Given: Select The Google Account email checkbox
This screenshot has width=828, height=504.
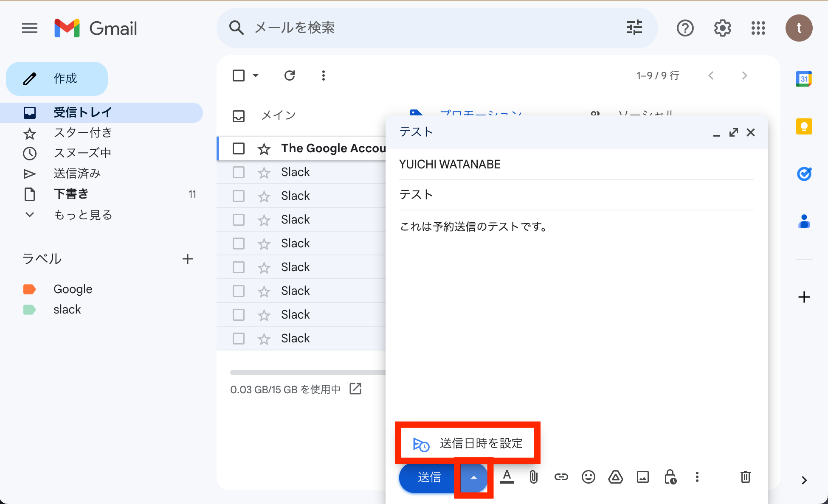Looking at the screenshot, I should [x=239, y=148].
